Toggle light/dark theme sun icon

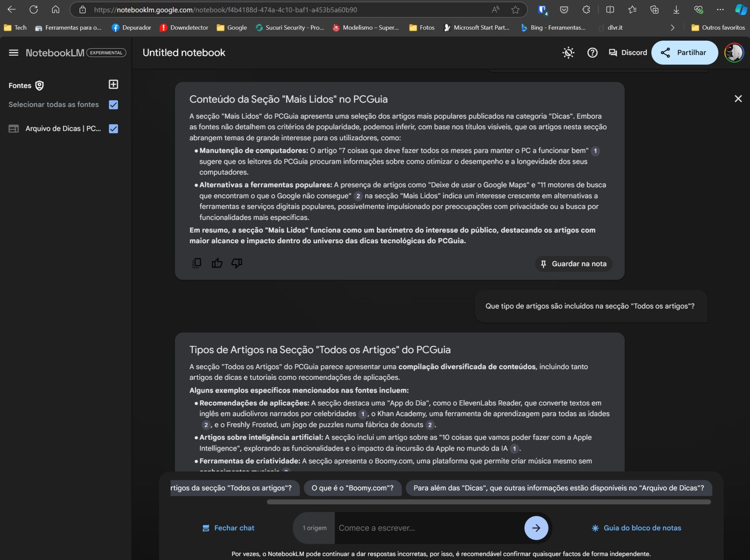click(x=568, y=53)
